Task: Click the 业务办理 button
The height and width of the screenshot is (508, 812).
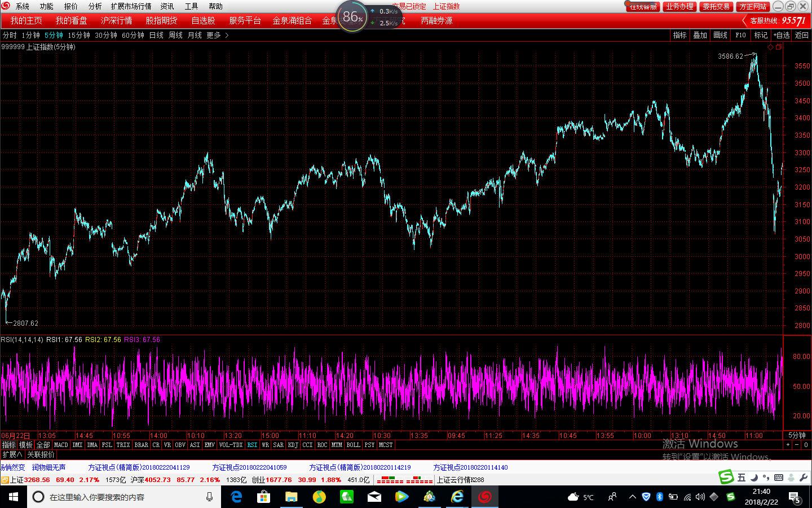Action: pos(679,7)
